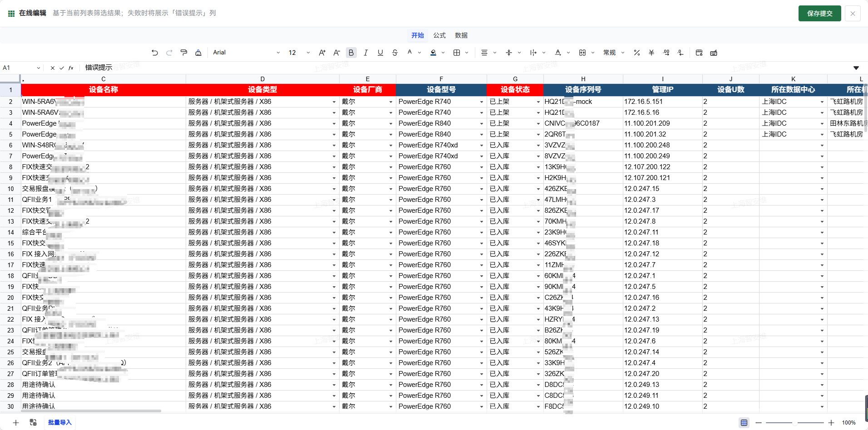Click the clear formatting icon
868x430 pixels.
(x=198, y=53)
